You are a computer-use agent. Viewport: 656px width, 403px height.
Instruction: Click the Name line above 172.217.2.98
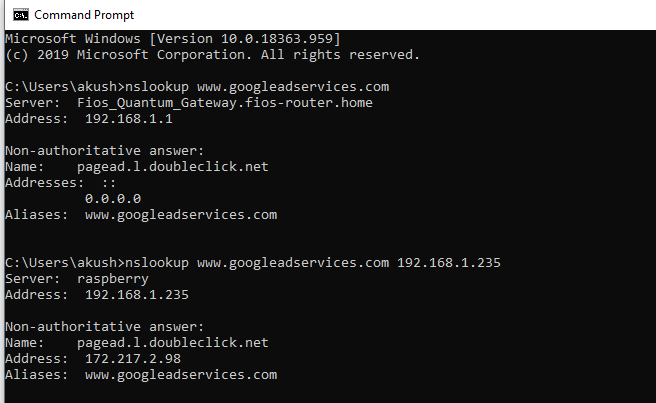coord(136,343)
